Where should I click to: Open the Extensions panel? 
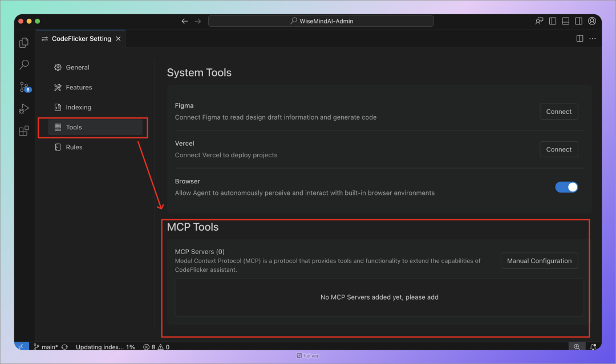point(23,130)
